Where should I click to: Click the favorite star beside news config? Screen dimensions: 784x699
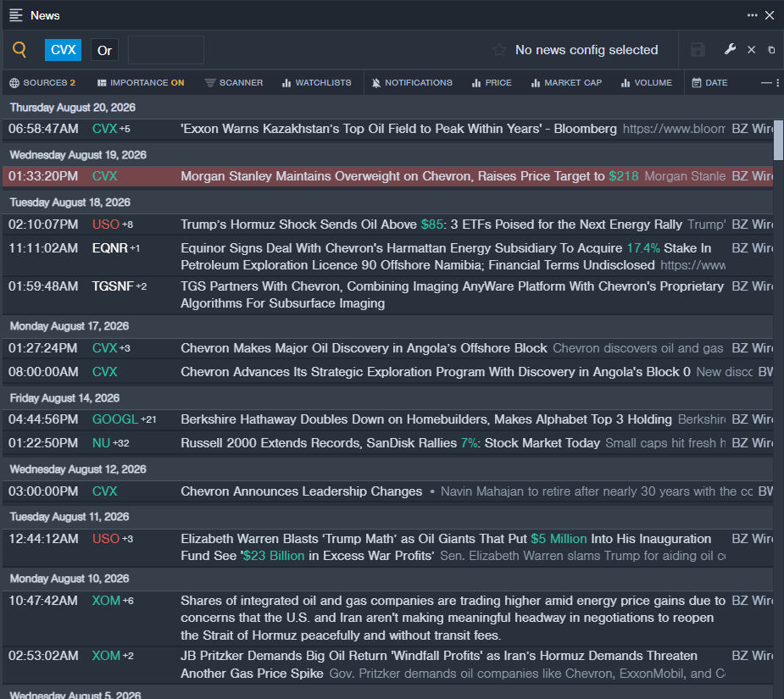(x=498, y=50)
